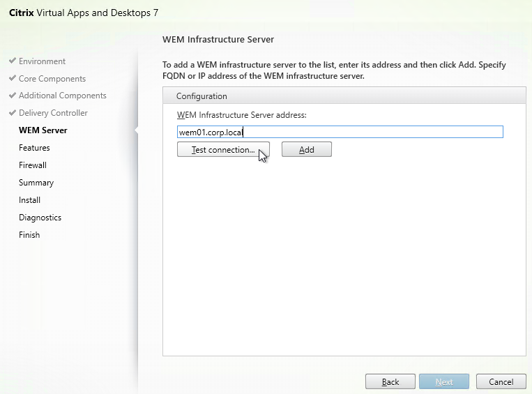Click the Next button

click(x=444, y=381)
